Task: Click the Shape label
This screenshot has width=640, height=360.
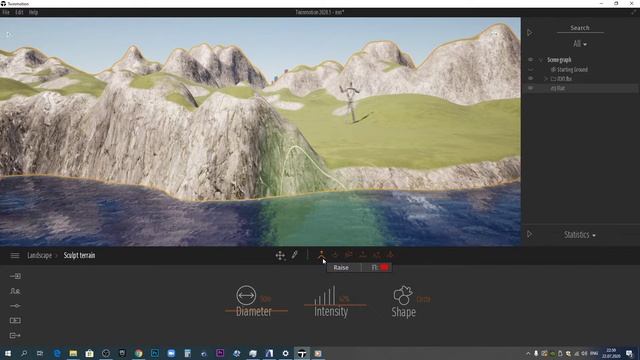Action: [x=404, y=312]
